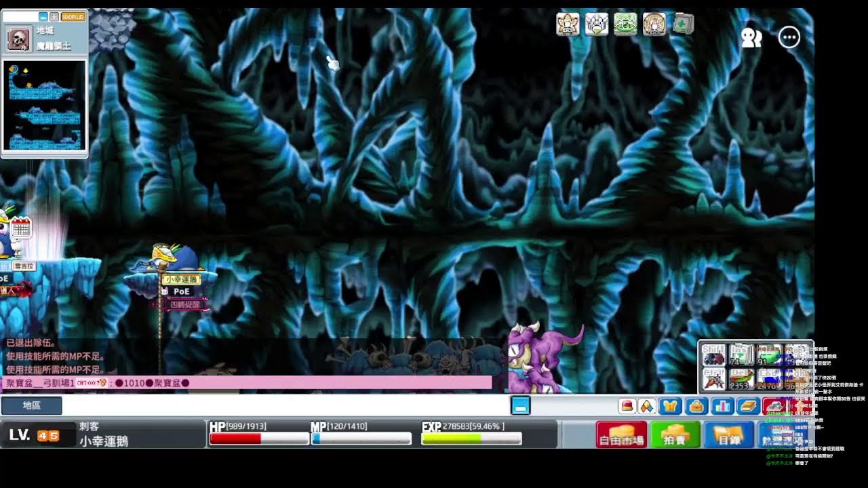Image resolution: width=868 pixels, height=488 pixels.
Task: Open the 拍賣 auction button
Action: pyautogui.click(x=675, y=434)
